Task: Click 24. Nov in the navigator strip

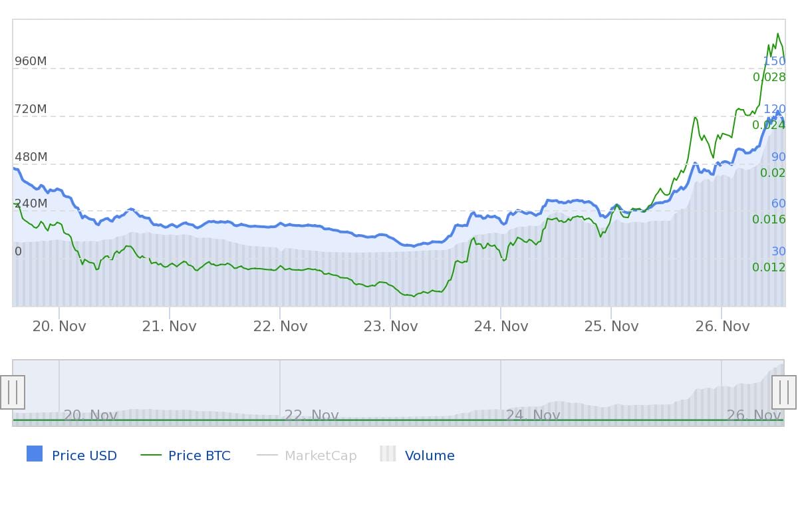Action: point(533,416)
